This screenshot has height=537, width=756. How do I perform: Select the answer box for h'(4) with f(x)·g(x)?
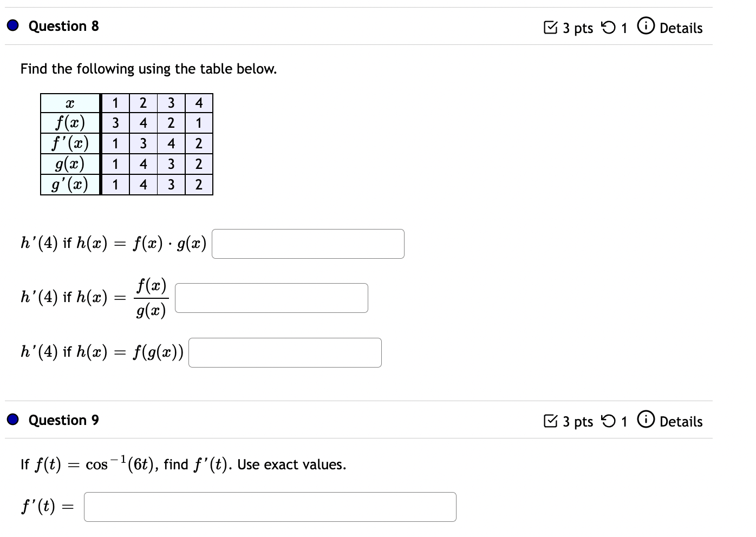click(308, 244)
